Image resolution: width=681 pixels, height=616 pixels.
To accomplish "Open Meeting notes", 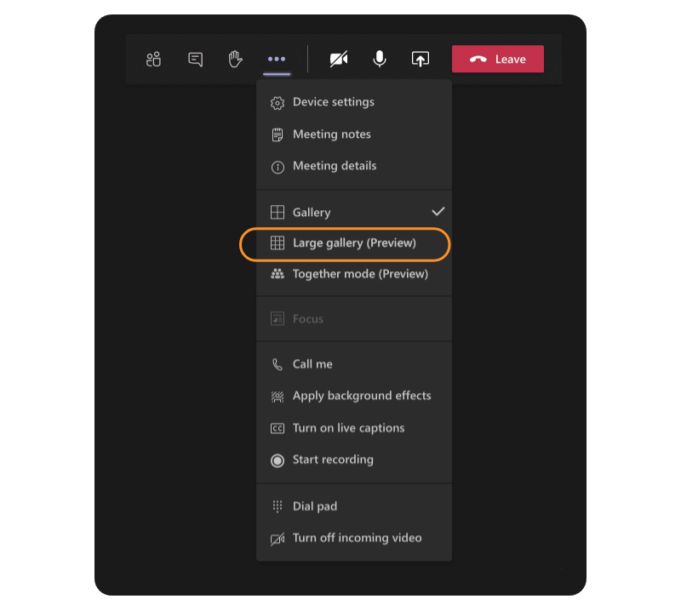I will (354, 134).
